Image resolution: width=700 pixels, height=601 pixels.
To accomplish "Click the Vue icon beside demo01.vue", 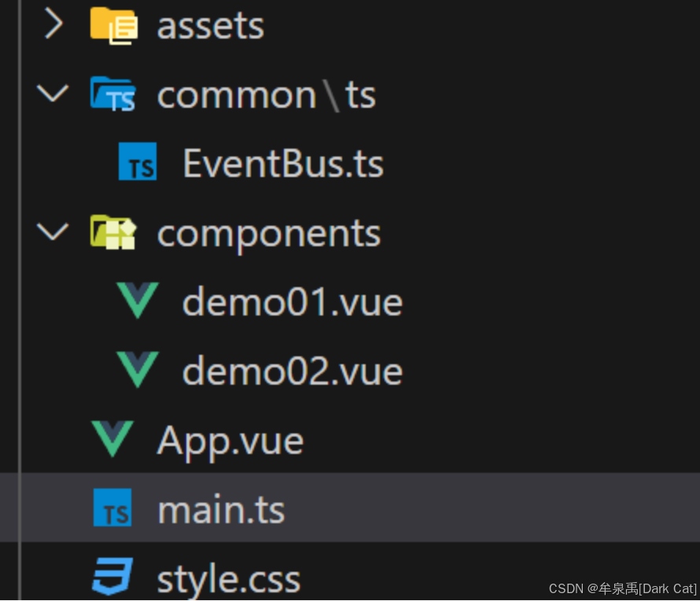I will tap(138, 300).
